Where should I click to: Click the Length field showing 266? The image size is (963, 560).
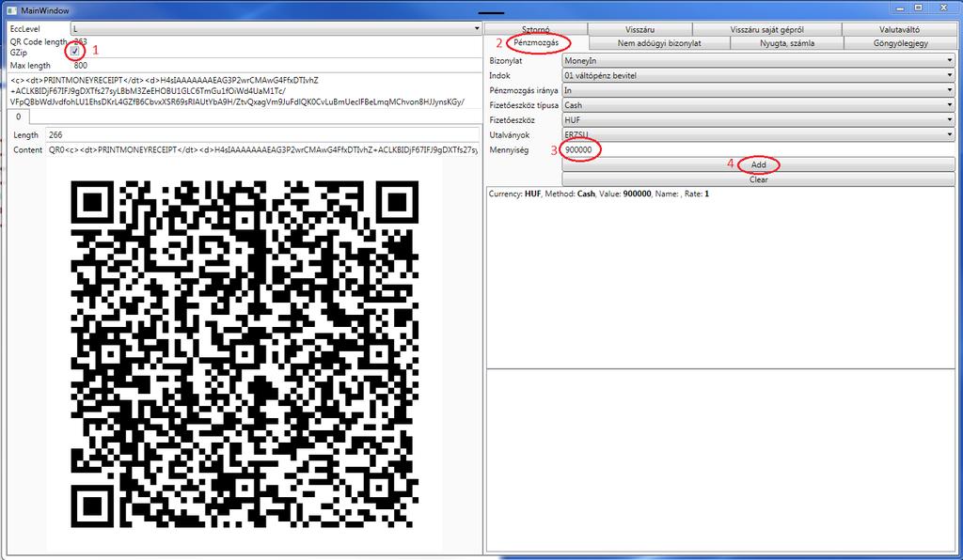(x=262, y=135)
